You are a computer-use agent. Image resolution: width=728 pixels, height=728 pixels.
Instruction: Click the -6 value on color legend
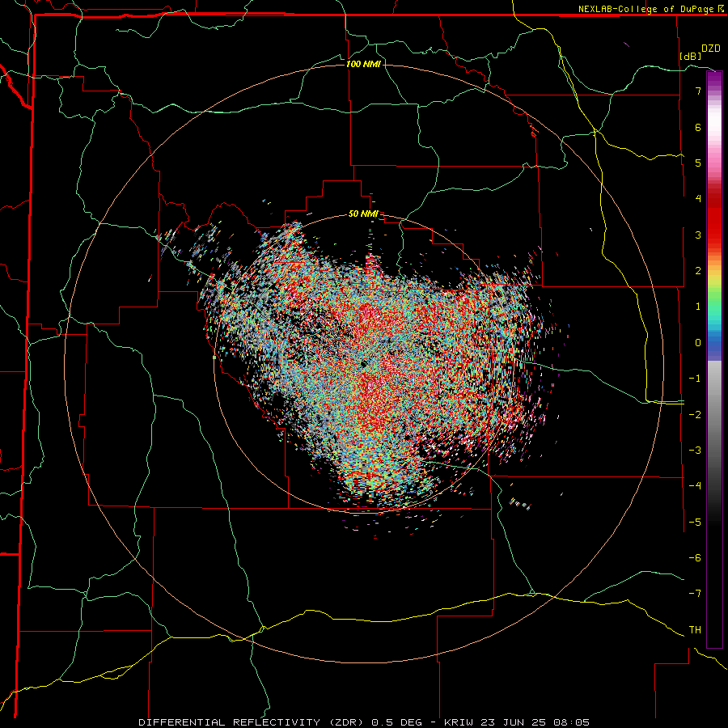(695, 558)
